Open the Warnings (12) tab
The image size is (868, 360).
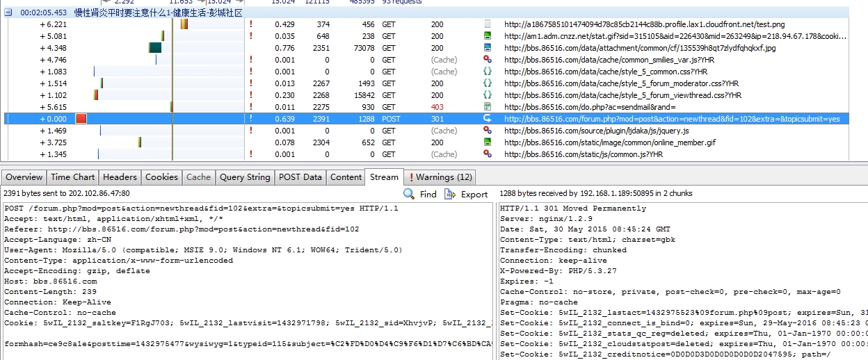click(x=441, y=177)
